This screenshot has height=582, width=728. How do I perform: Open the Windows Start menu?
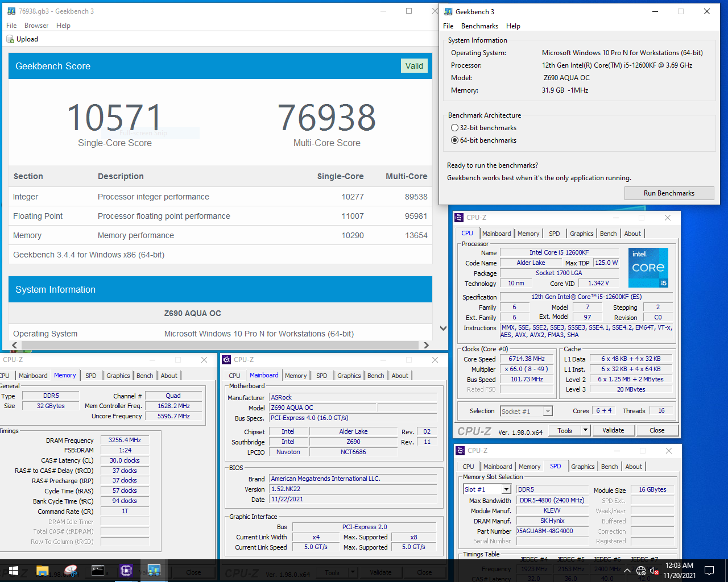tap(14, 571)
